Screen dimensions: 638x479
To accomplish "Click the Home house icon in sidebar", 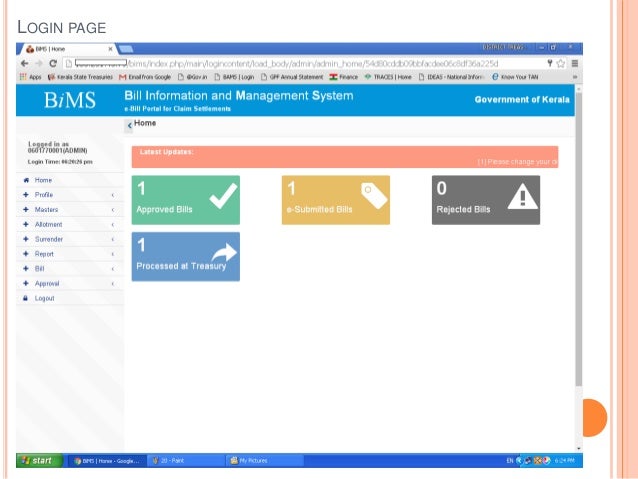I will click(x=26, y=180).
